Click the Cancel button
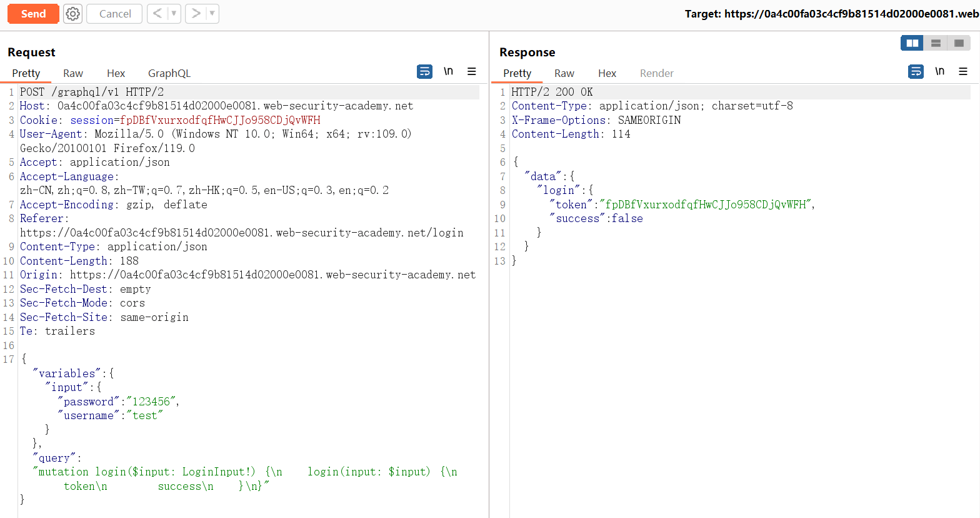The height and width of the screenshot is (518, 980). tap(115, 14)
